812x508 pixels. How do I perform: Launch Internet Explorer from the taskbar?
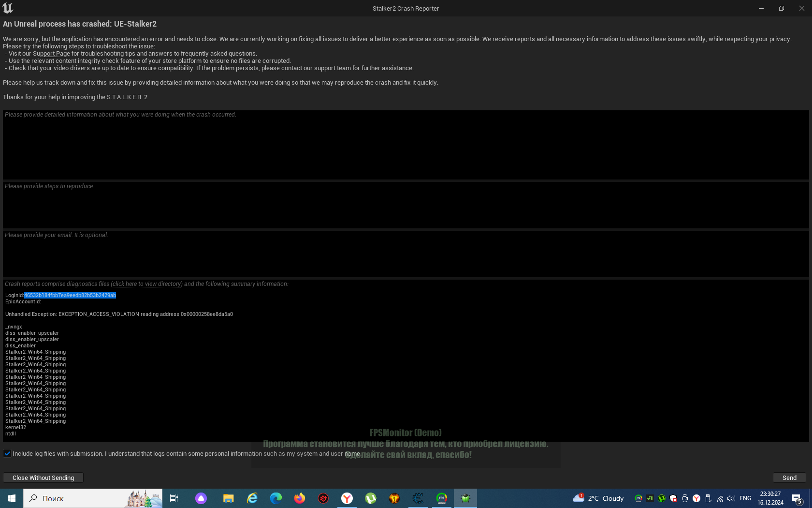(252, 498)
